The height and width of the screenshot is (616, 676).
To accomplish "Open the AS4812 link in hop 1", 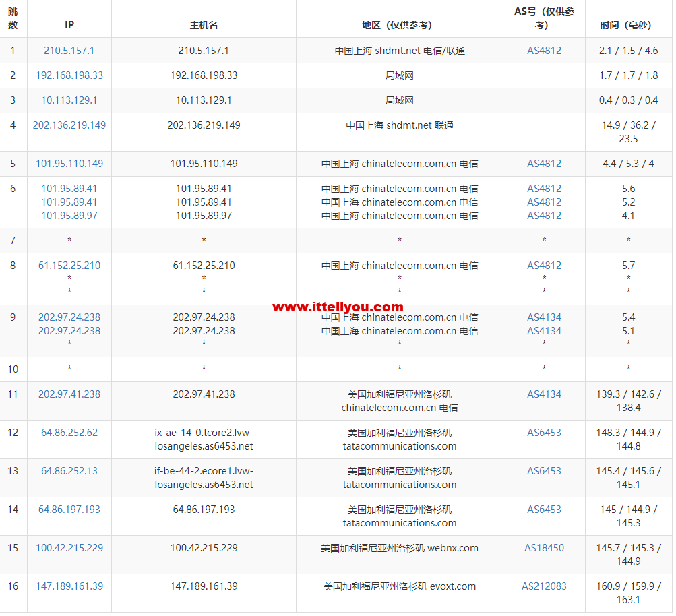I will click(x=544, y=51).
